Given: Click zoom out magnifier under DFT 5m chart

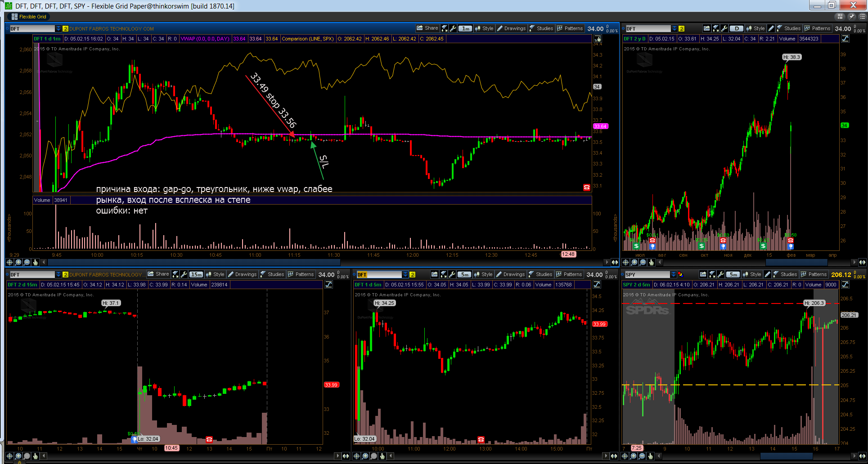Looking at the screenshot, I should [373, 456].
